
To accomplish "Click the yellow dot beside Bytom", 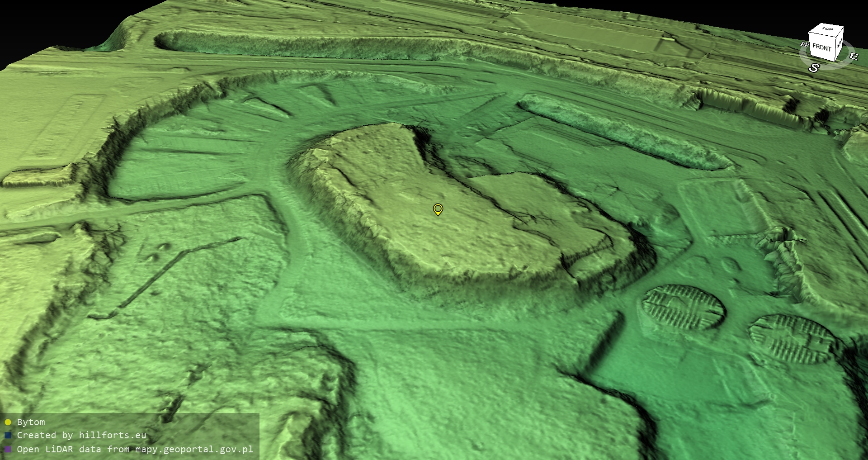I will pos(8,422).
